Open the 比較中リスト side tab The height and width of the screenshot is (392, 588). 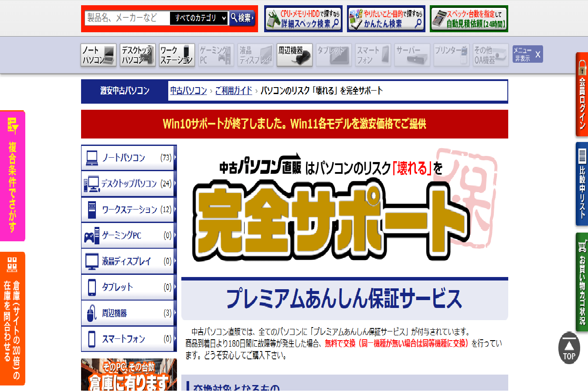click(581, 184)
